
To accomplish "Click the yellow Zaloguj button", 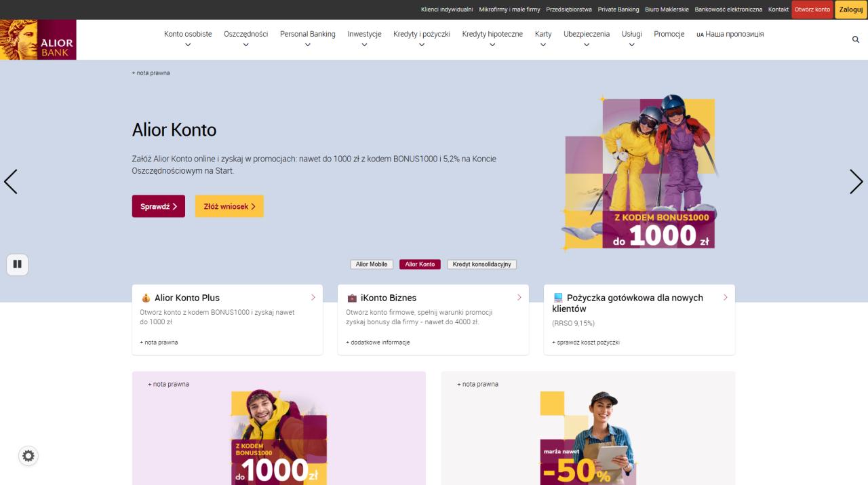I will click(851, 9).
